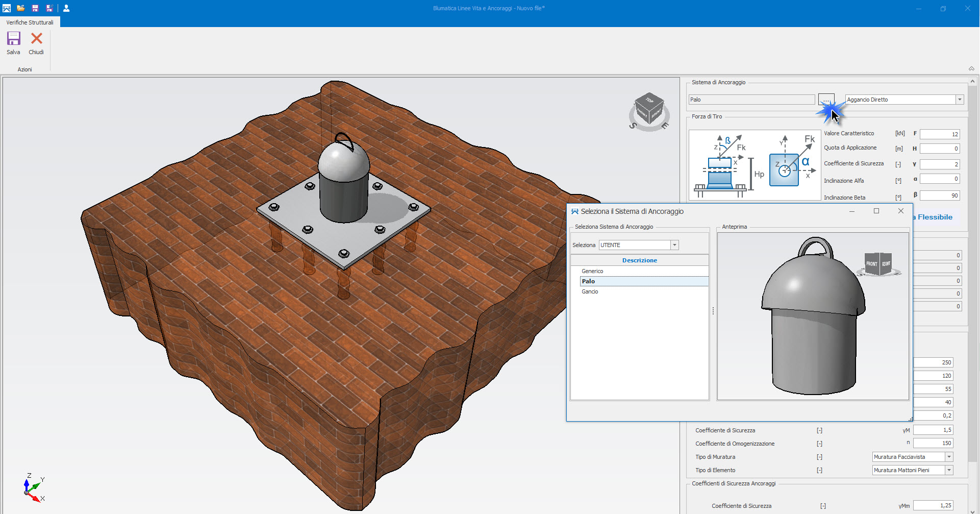Expand the Seleziona UTENTE combo box
The width and height of the screenshot is (980, 514).
point(674,245)
